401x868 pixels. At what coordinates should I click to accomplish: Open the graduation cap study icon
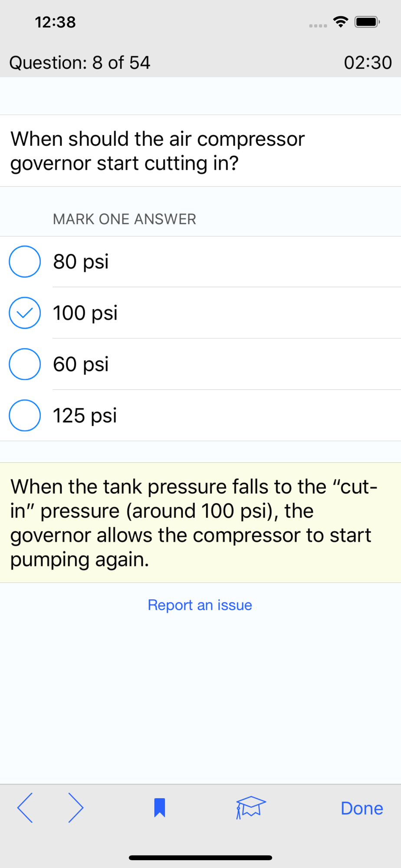(x=250, y=807)
